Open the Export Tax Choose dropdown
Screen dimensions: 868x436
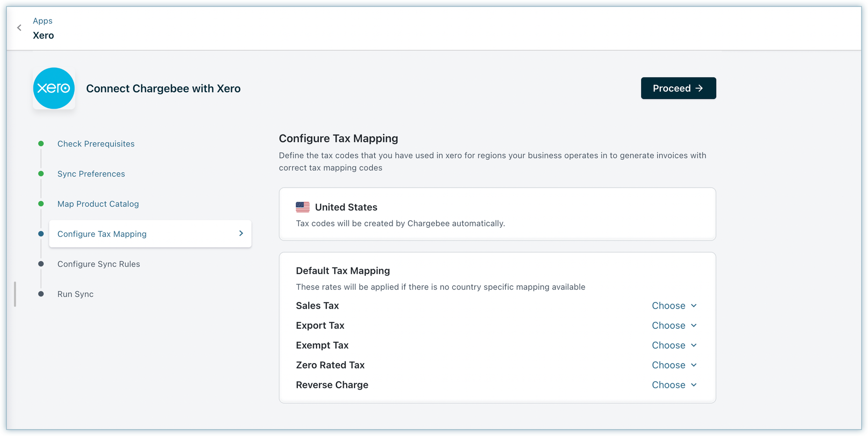pyautogui.click(x=674, y=325)
